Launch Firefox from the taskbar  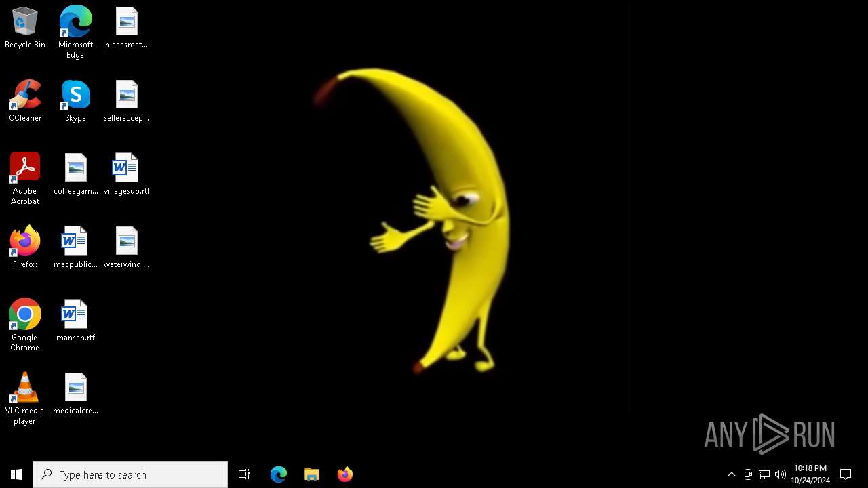[x=345, y=474]
